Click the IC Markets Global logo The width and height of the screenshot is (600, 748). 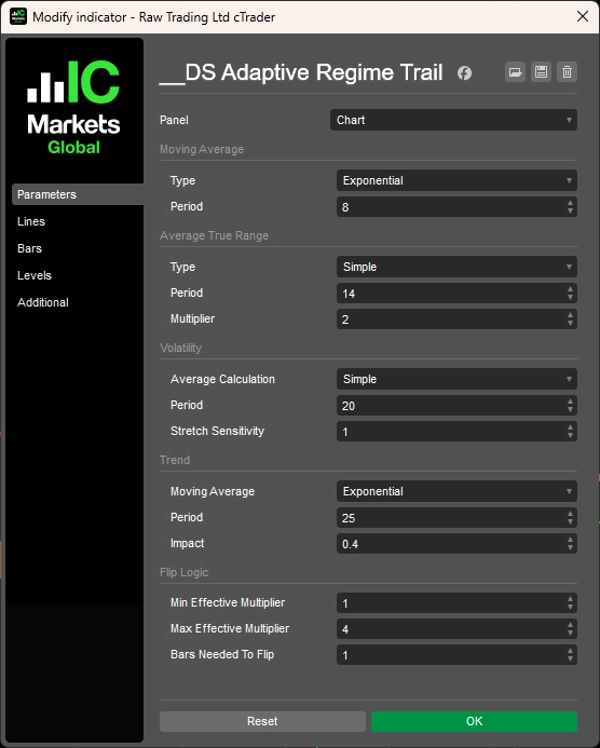tap(74, 107)
